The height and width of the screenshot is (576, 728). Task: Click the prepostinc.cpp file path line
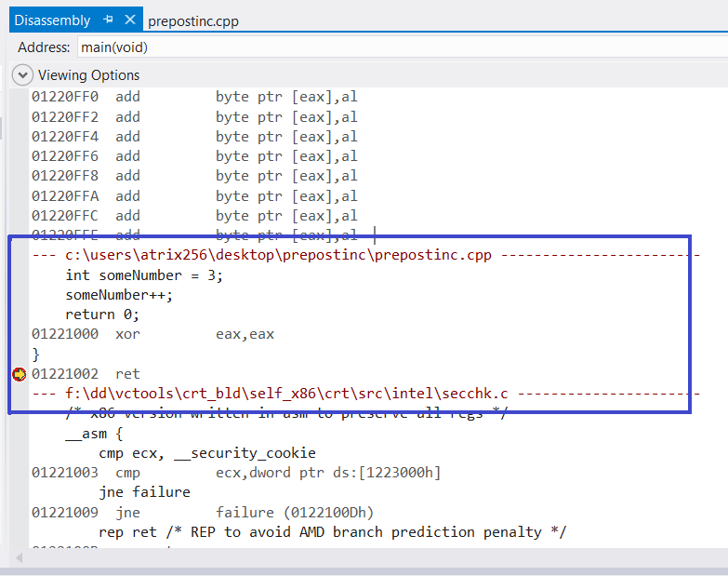(x=279, y=255)
